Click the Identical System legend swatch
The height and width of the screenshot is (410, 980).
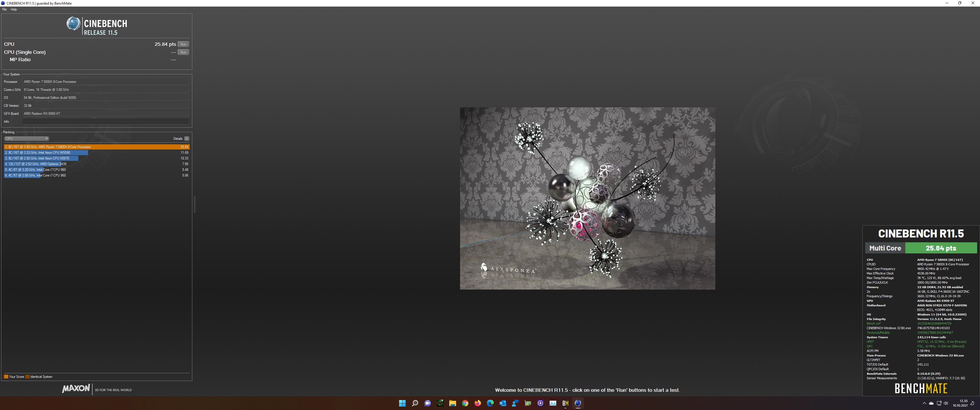point(27,376)
